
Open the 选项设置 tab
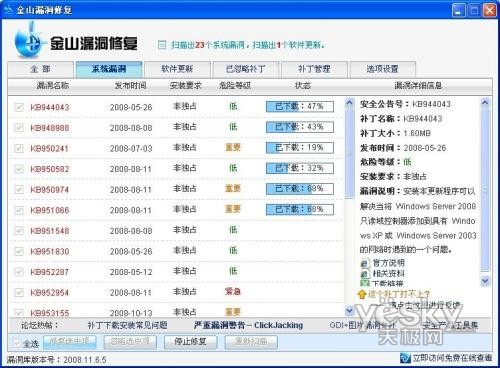point(383,69)
